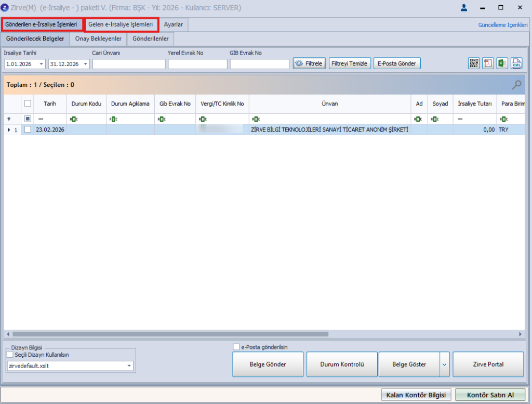Export the list as XML
Viewport: 532px width, 404px height.
[516, 63]
